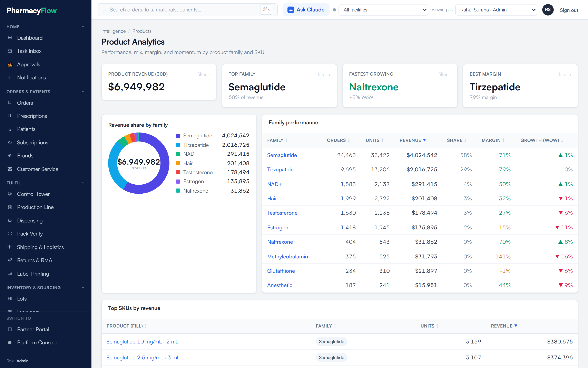588x368 pixels.
Task: Sort family table by Revenue column
Action: click(413, 140)
